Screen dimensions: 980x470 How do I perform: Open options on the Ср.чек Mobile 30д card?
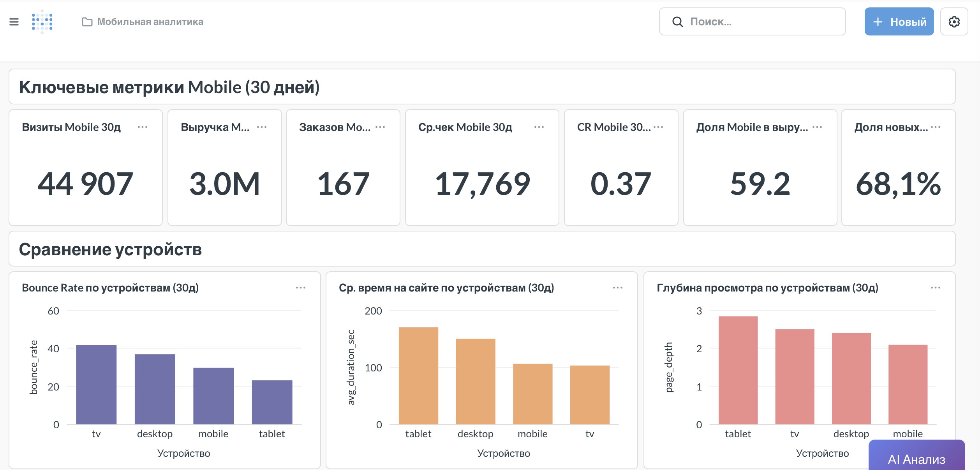[x=539, y=126]
